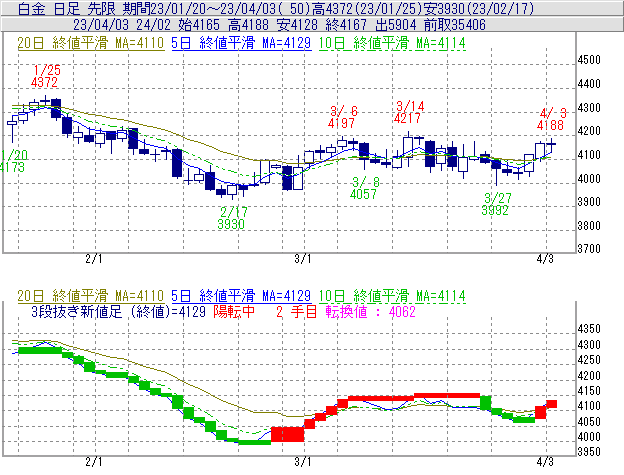This screenshot has width=624, height=475.
Task: Click the 4350 axis label on lower chart
Action: (589, 329)
